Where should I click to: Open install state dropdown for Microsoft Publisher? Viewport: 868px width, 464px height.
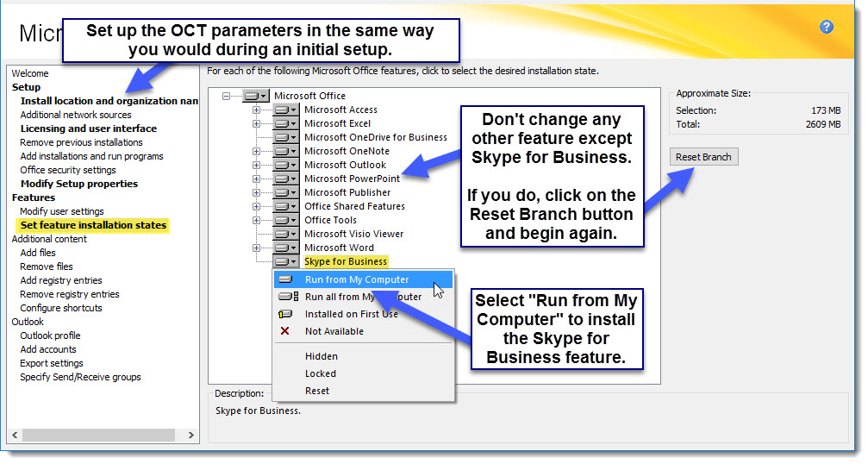point(285,192)
